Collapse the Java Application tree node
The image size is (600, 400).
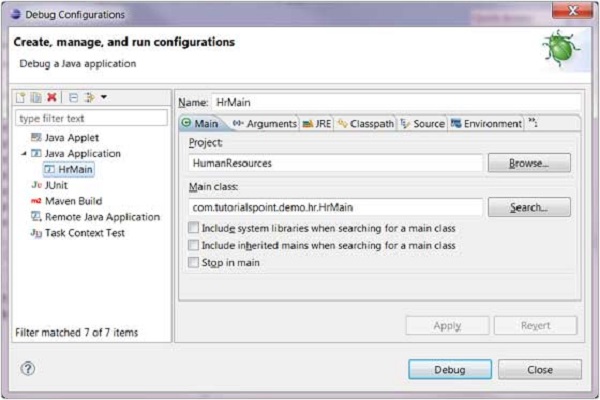click(x=24, y=153)
